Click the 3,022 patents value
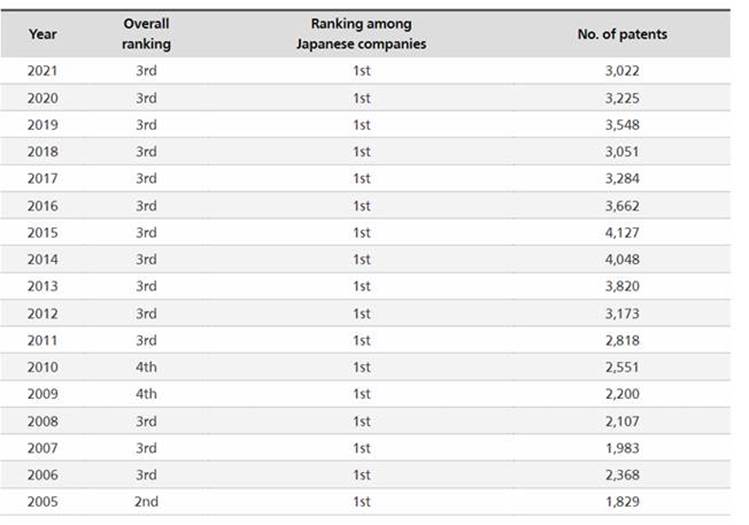Screen dimensions: 749x525 622,71
